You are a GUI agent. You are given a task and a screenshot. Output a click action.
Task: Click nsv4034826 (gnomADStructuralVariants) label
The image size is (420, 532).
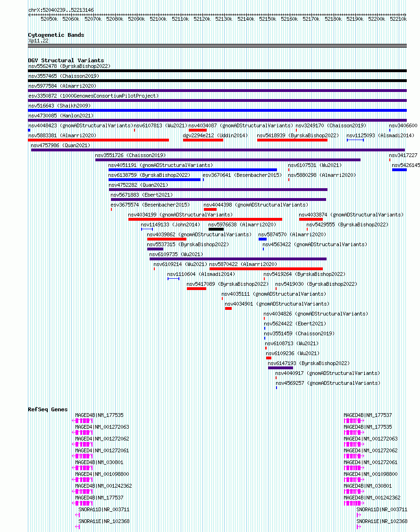[316, 314]
